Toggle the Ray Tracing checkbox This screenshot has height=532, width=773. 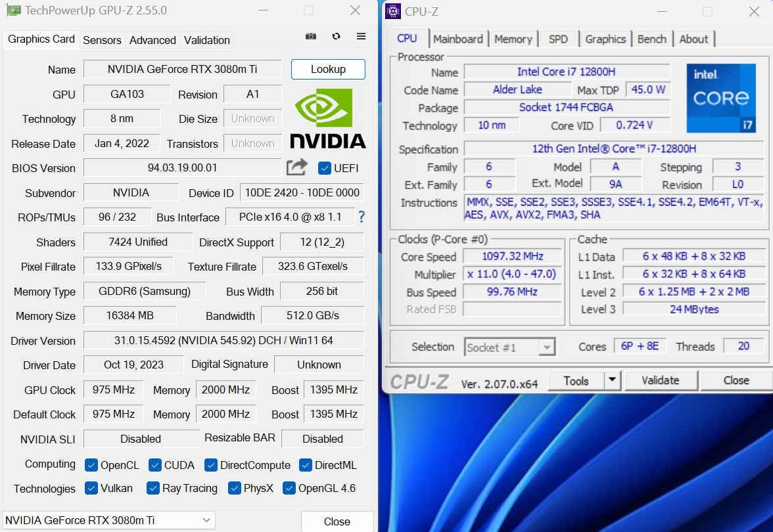(x=152, y=488)
